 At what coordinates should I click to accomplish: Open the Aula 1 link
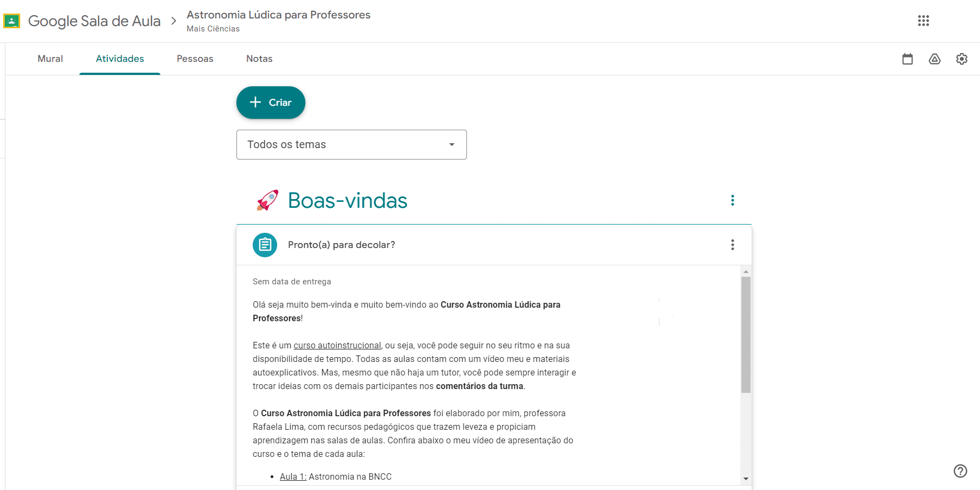[293, 476]
